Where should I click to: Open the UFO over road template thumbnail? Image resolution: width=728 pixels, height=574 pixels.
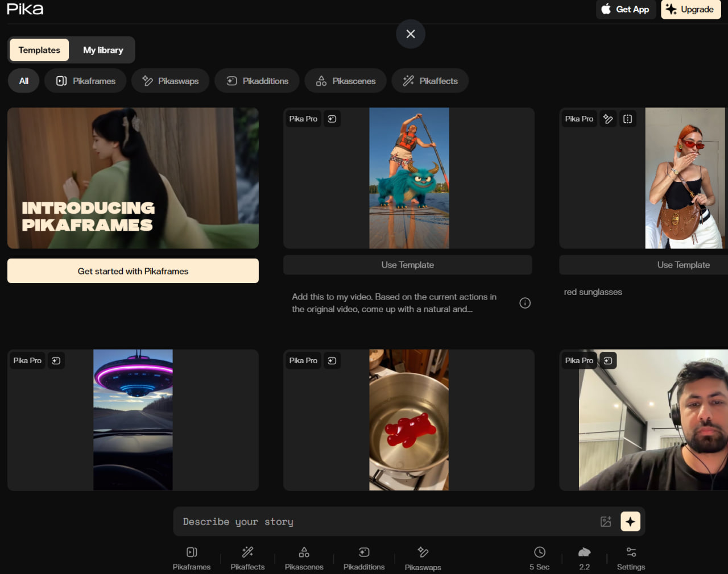coord(133,420)
